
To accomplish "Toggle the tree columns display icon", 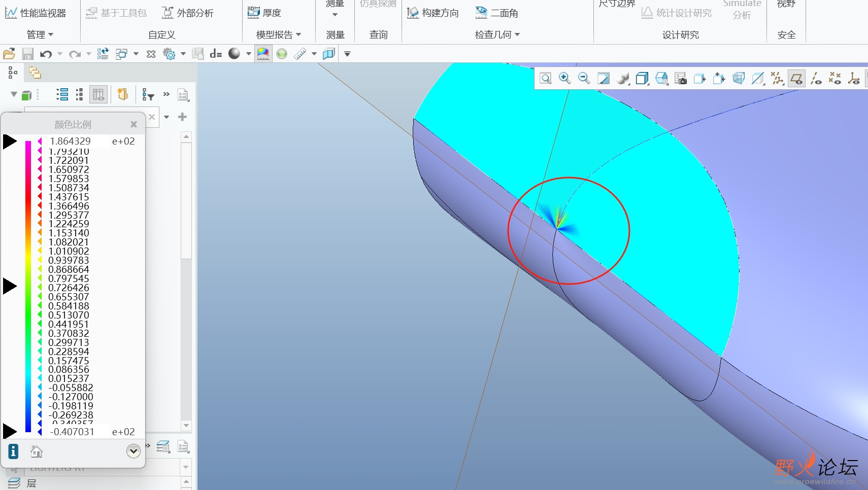I will tap(98, 95).
